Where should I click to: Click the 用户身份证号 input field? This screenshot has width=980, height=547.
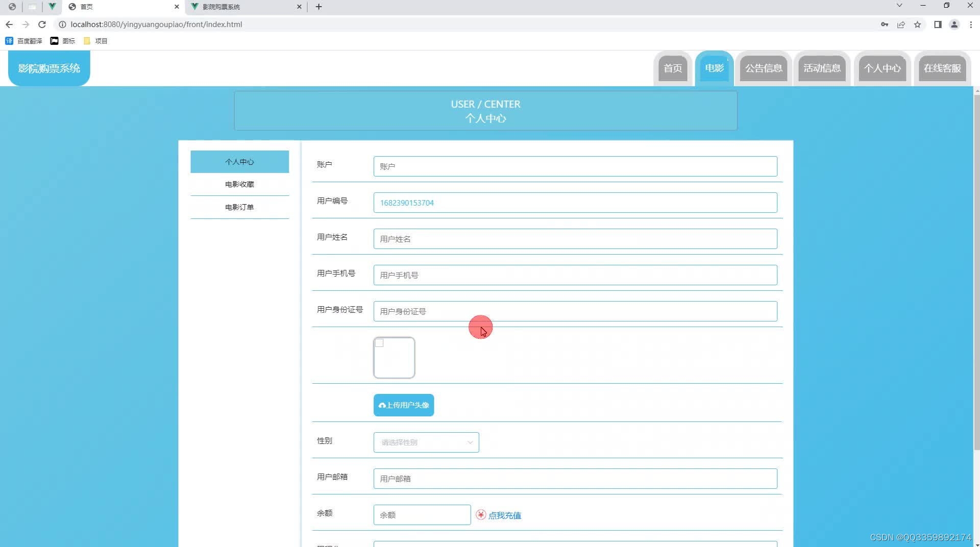coord(575,311)
